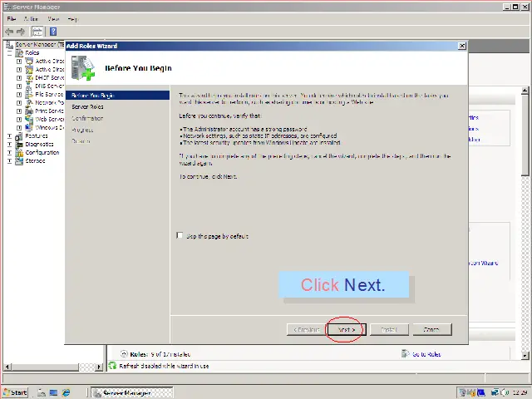Image resolution: width=532 pixels, height=399 pixels.
Task: Click the green Refresh icon in the status line
Action: tap(112, 366)
